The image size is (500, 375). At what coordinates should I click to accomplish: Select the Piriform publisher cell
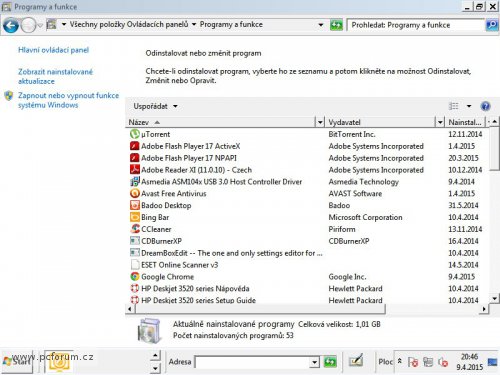click(x=342, y=229)
